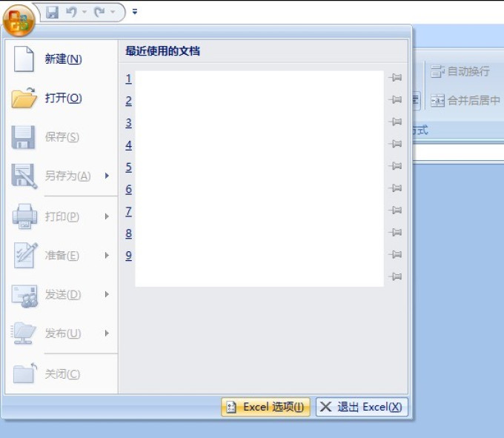Toggle the pin beside recent document 9
Screen dimensions: 504x438
click(x=395, y=254)
